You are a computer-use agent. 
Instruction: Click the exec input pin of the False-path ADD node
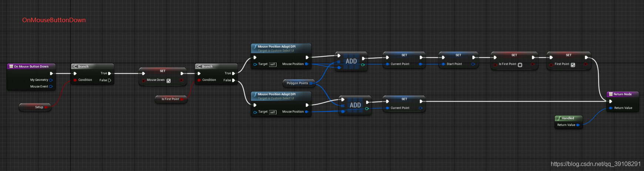click(x=343, y=99)
